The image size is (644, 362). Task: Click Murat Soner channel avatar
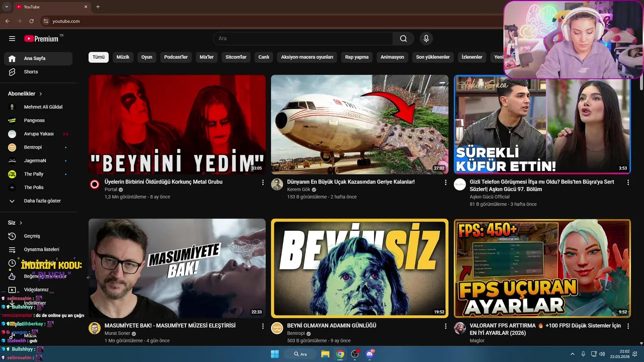point(95,328)
